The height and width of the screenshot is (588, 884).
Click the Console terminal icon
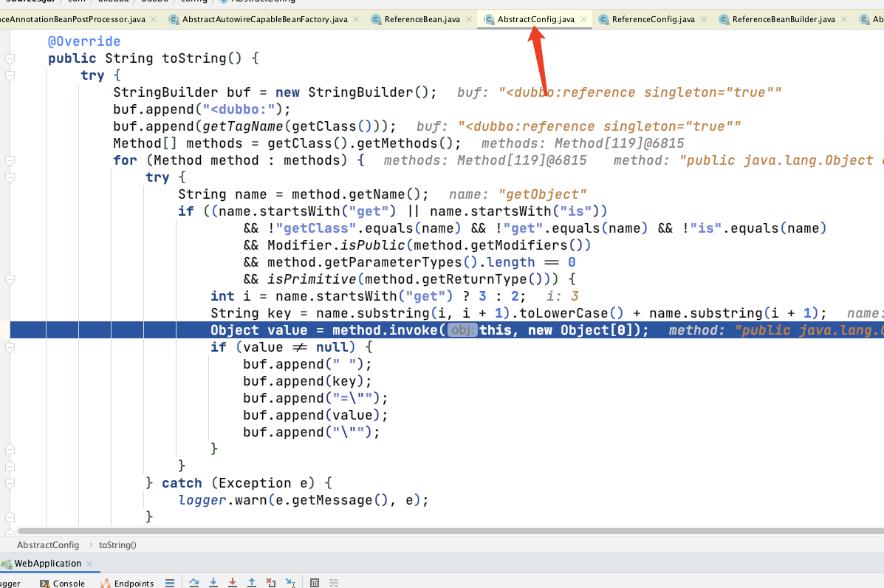pyautogui.click(x=44, y=584)
